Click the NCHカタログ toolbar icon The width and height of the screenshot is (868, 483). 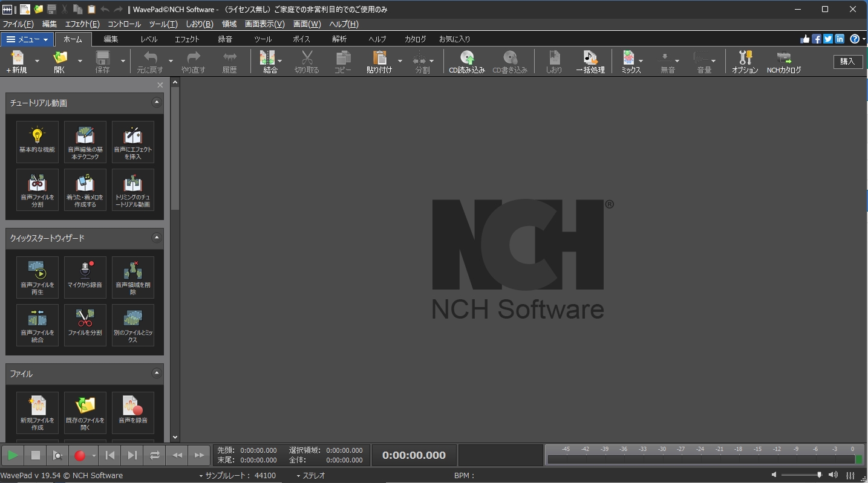pos(783,62)
